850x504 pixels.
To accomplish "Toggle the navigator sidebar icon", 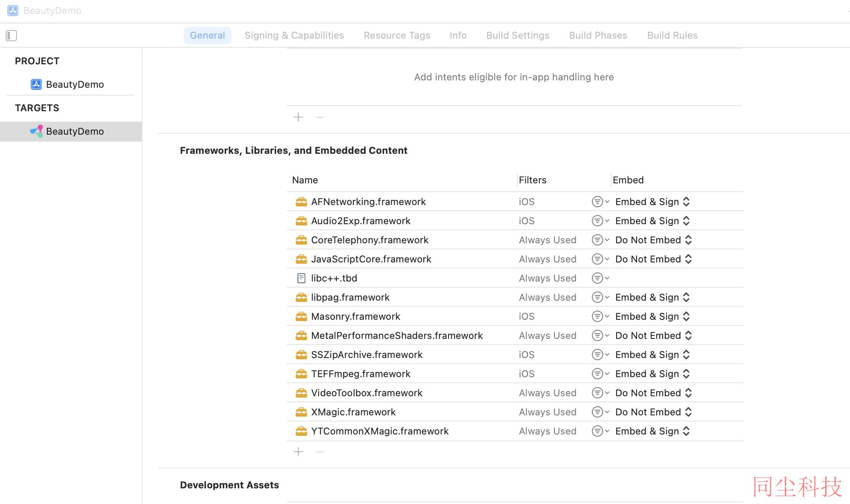I will click(x=11, y=36).
